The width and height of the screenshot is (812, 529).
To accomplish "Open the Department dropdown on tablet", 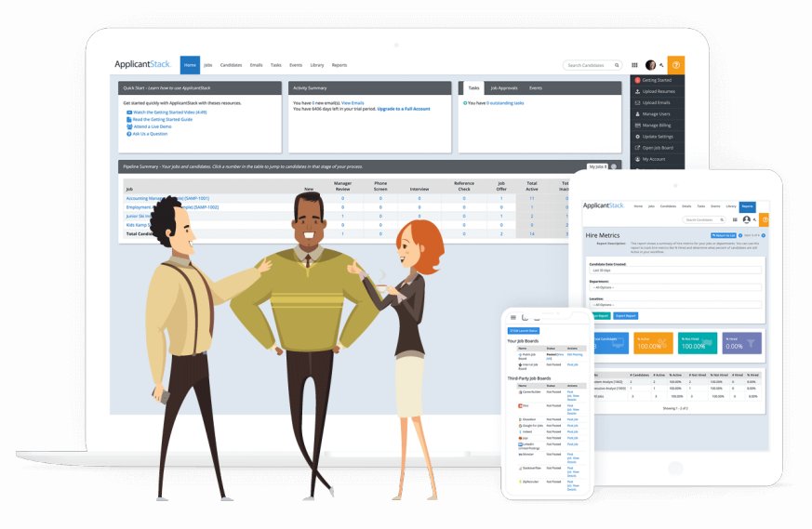I will click(x=675, y=287).
